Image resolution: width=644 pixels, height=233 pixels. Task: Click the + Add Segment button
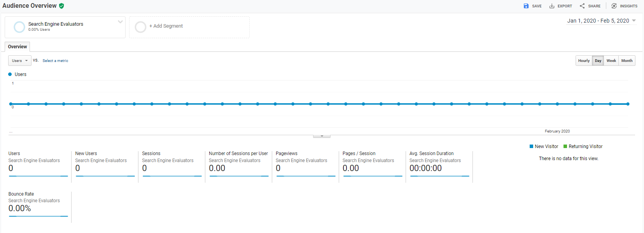(166, 26)
